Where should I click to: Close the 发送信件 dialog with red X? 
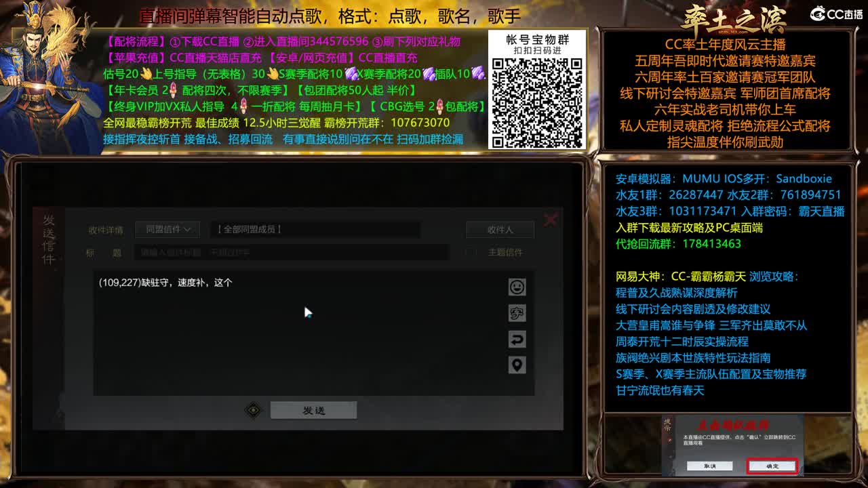point(550,219)
